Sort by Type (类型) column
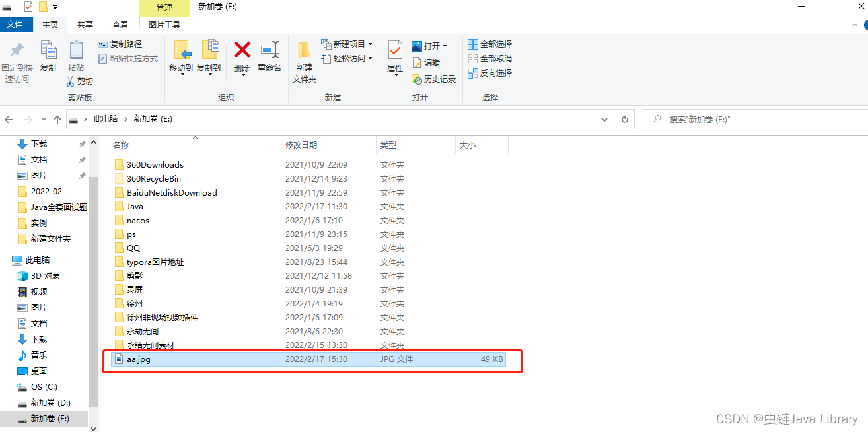Image resolution: width=868 pixels, height=432 pixels. point(388,145)
